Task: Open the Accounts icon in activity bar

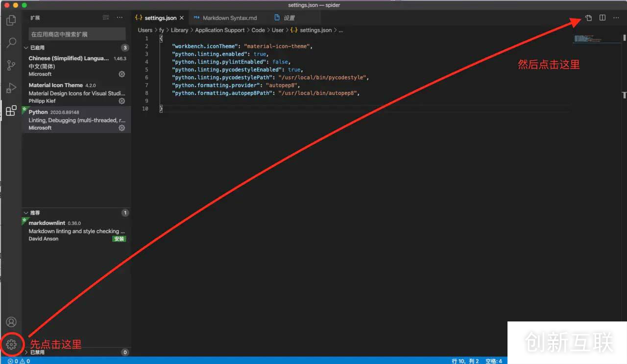Action: pos(11,322)
